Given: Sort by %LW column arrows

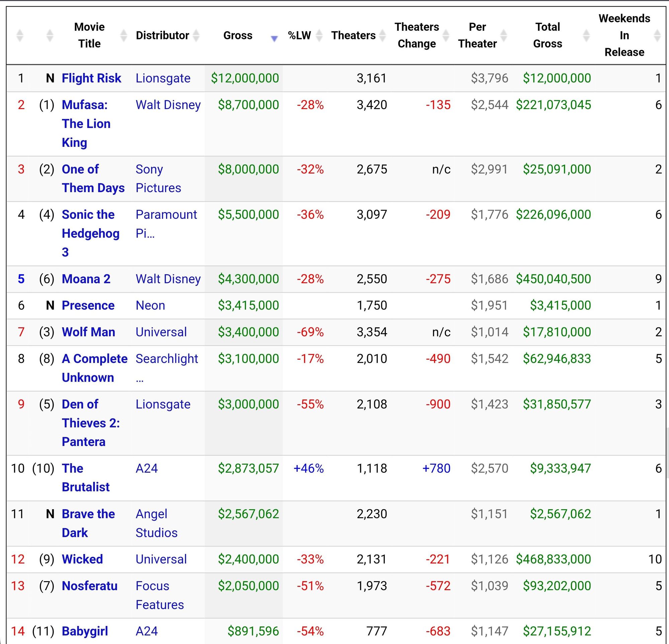Looking at the screenshot, I should (x=319, y=35).
